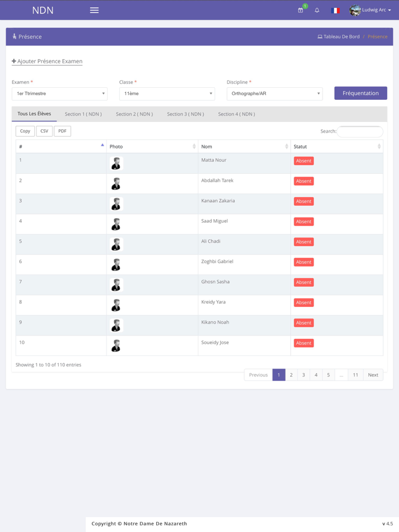Click the bell notification icon
Viewport: 399px width, 532px height.
[x=317, y=10]
